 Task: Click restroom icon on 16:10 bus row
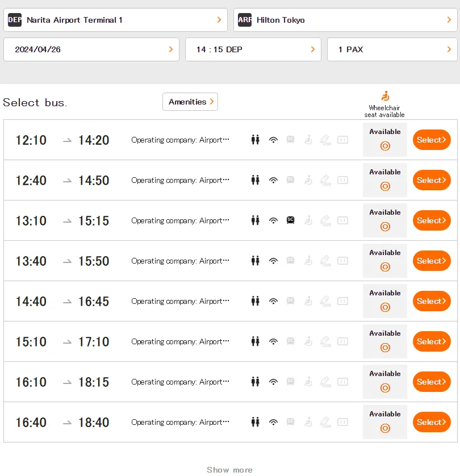[x=256, y=382]
